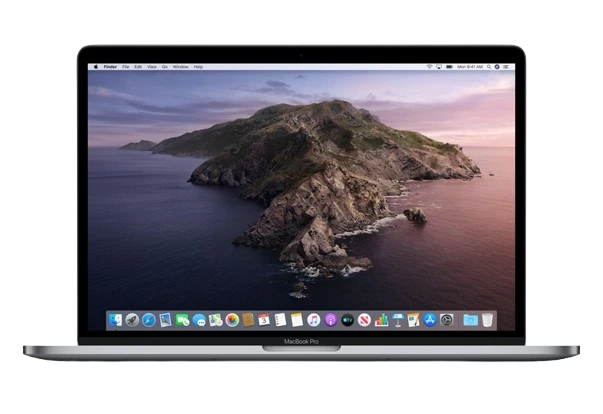
Task: Open Messages speech bubble icon
Action: pyautogui.click(x=199, y=320)
